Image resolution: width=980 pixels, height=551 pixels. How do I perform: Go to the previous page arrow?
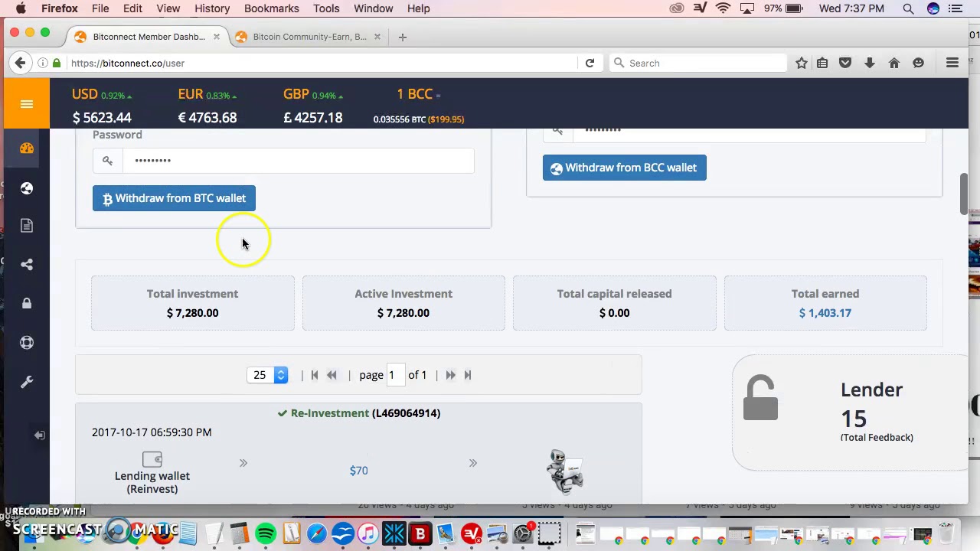332,375
